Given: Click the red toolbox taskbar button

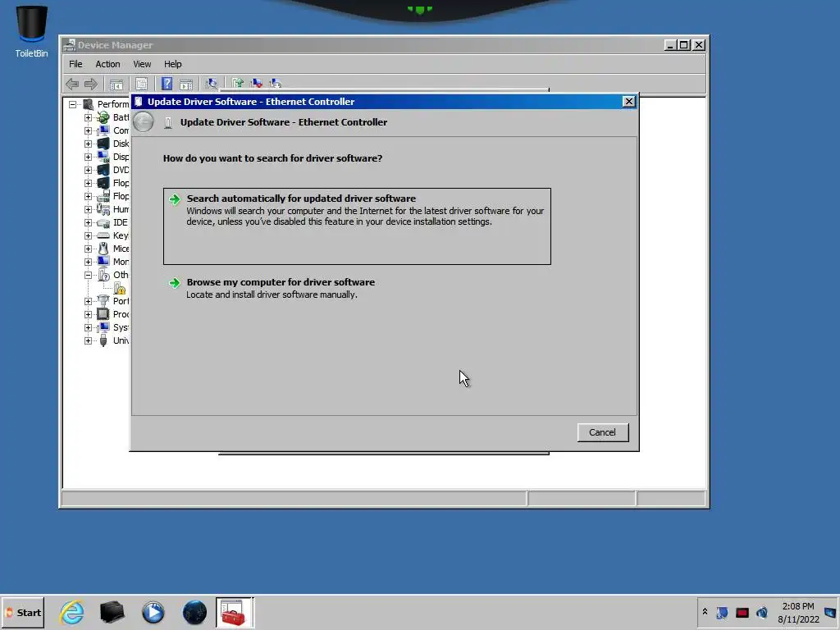Looking at the screenshot, I should pyautogui.click(x=234, y=612).
